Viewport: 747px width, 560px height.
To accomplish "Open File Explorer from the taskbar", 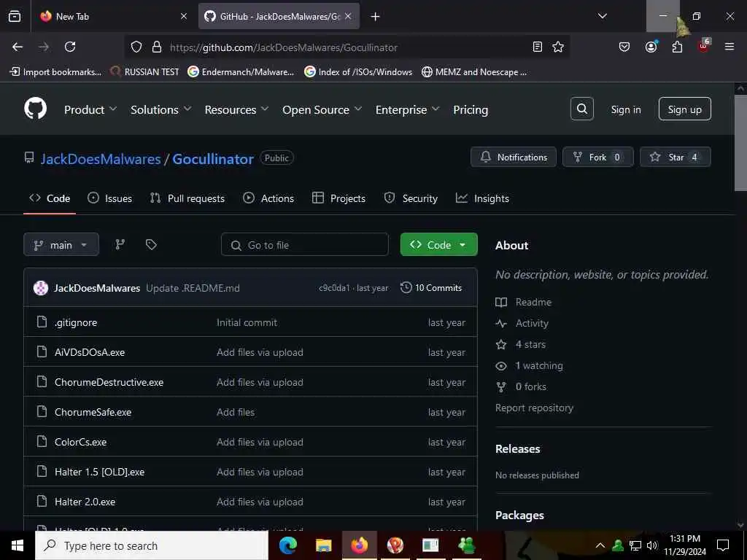I will [323, 545].
